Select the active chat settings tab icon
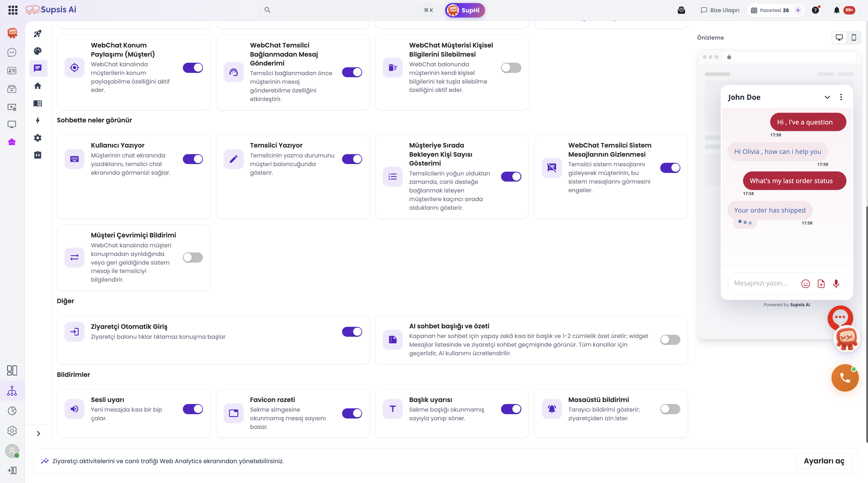Image resolution: width=868 pixels, height=483 pixels. [x=38, y=68]
